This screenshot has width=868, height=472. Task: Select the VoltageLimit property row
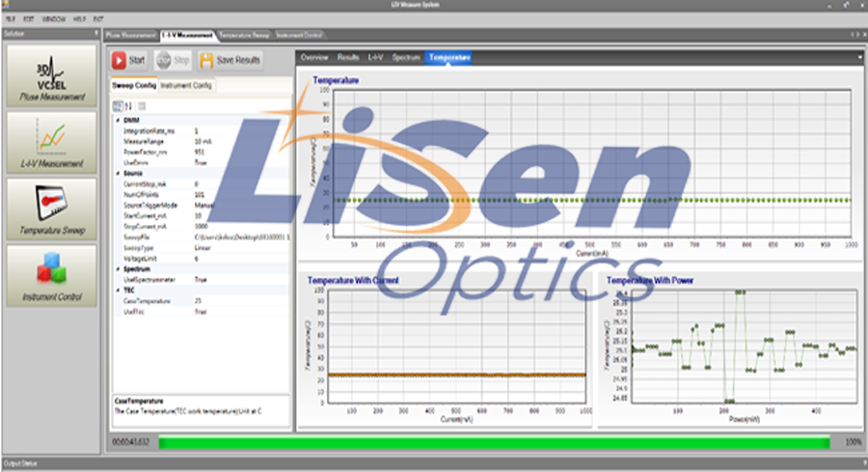(x=202, y=259)
